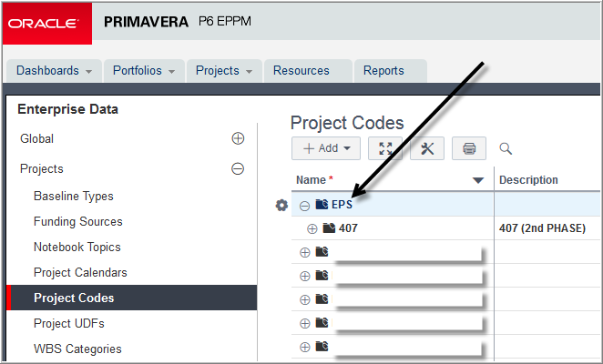Expand the first hidden-name node below 407
The image size is (603, 364).
tap(305, 253)
